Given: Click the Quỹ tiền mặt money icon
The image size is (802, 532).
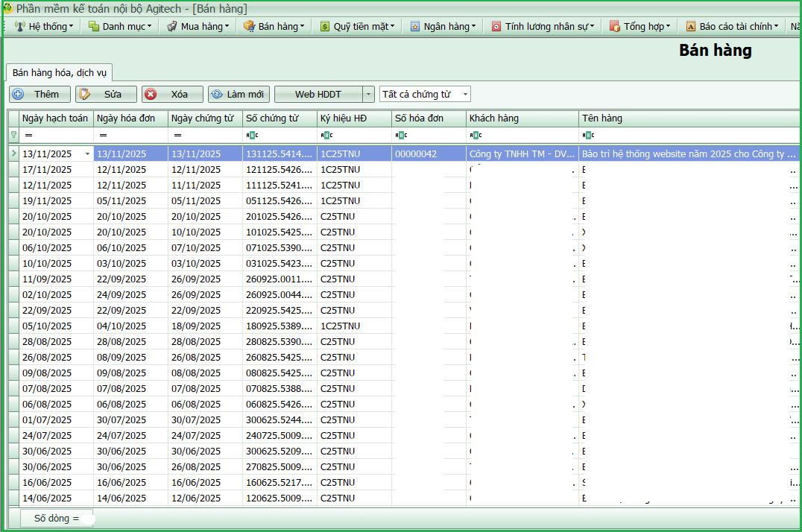Looking at the screenshot, I should point(325,26).
